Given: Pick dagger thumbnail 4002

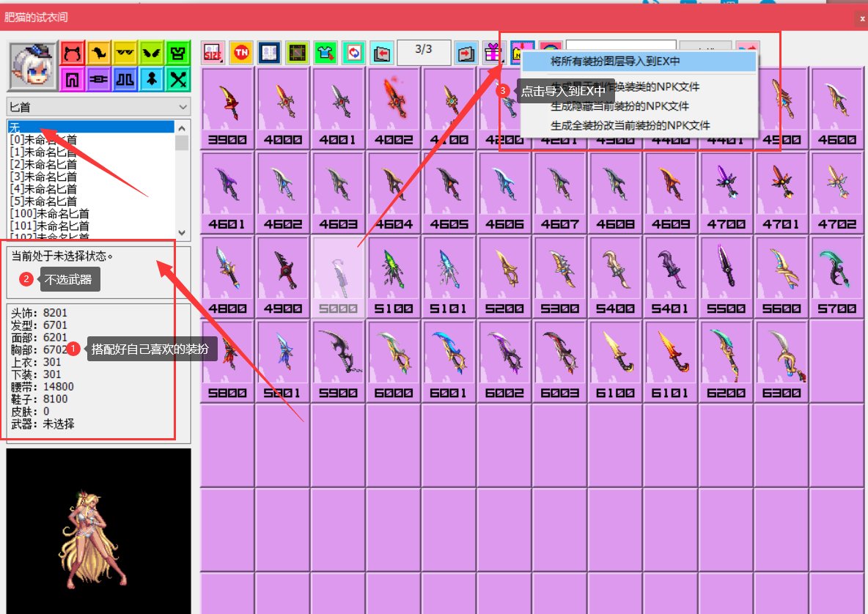Looking at the screenshot, I should (394, 108).
